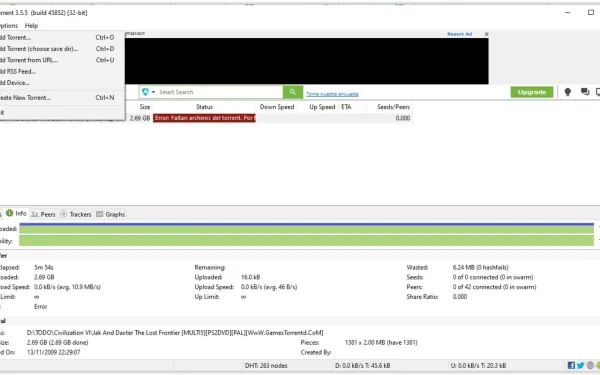Open the lightbulb tips icon
The height and width of the screenshot is (375, 600).
[567, 92]
